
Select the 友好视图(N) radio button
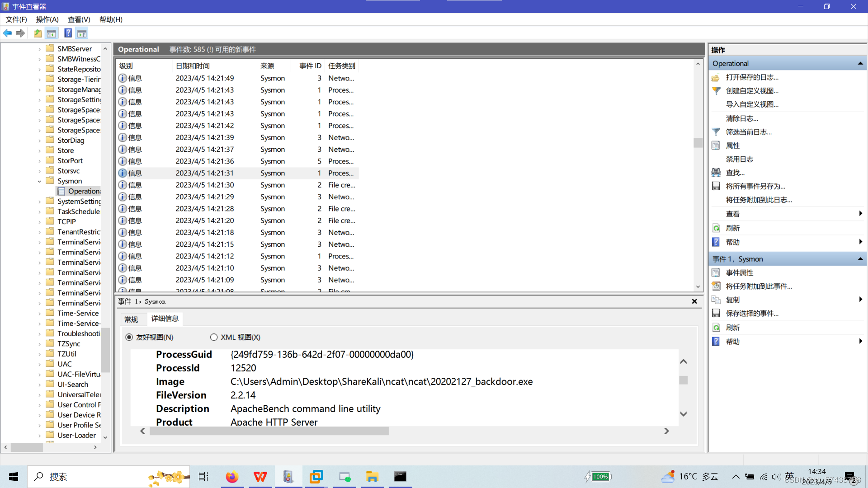129,337
